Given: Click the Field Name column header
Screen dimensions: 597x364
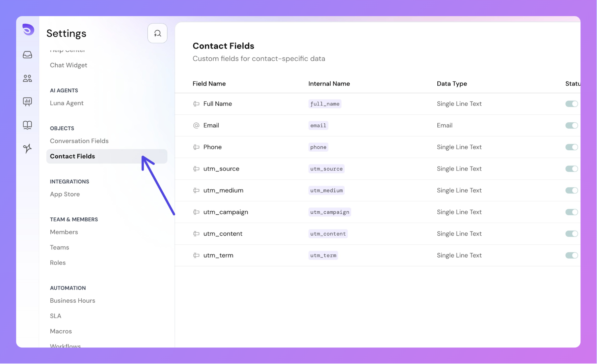Looking at the screenshot, I should coord(209,84).
